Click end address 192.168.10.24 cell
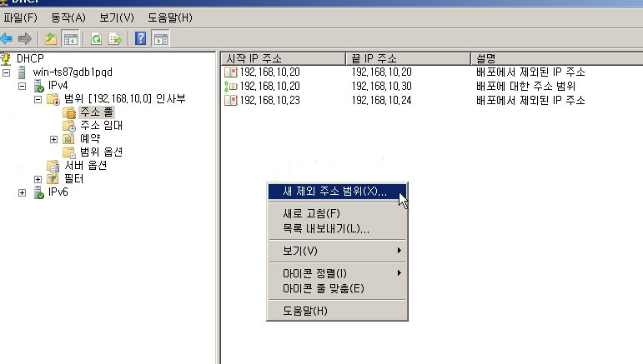Screen dimensions: 643x364 click(381, 100)
